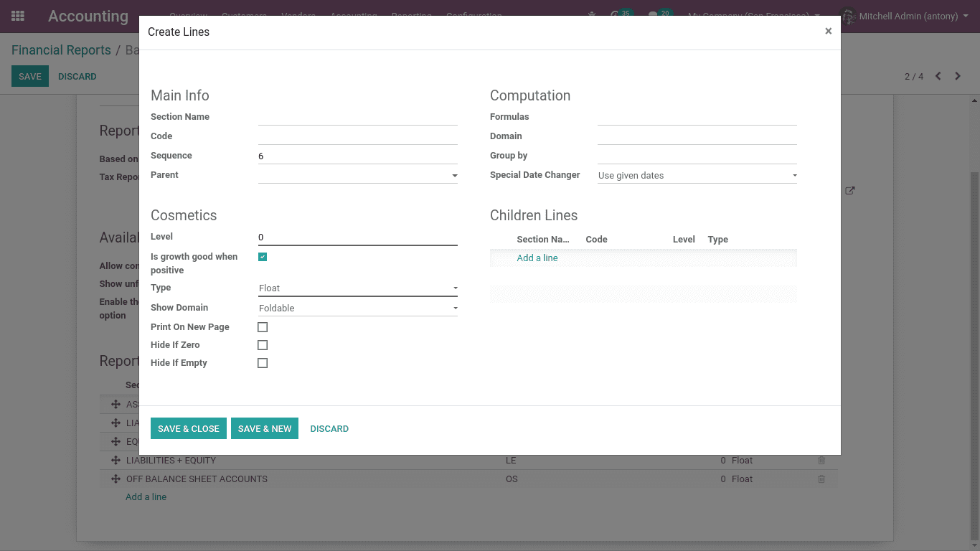The image size is (980, 551).
Task: Go to previous record arrow
Action: click(x=938, y=76)
